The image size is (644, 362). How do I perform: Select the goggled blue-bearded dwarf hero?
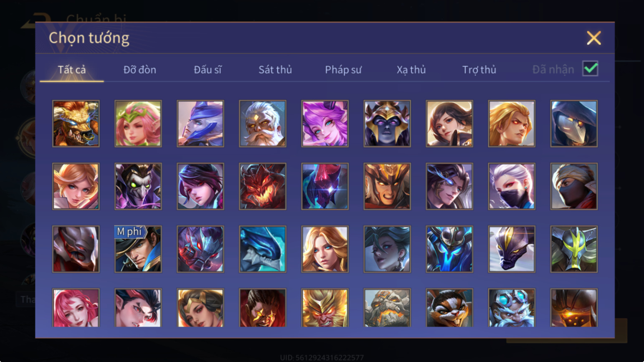pos(512,308)
